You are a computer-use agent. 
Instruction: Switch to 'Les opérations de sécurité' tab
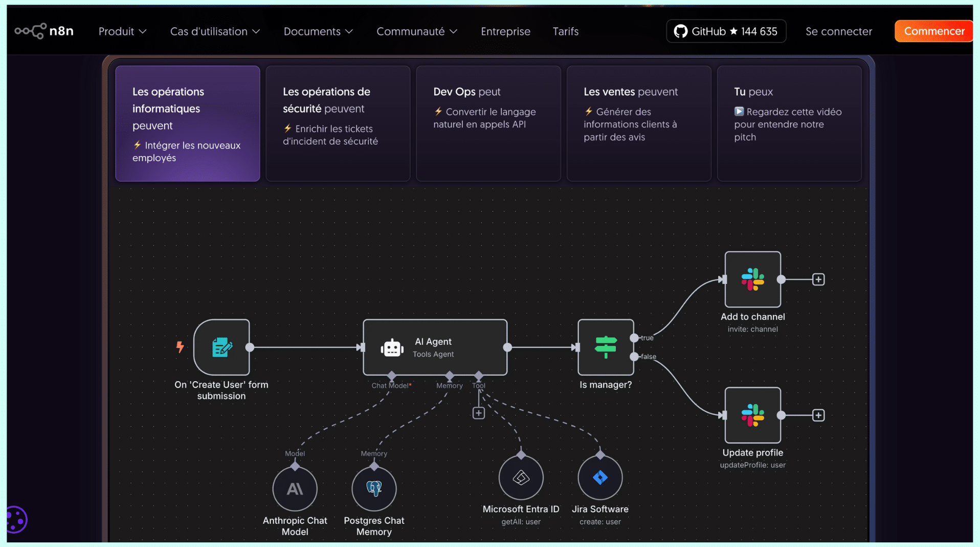[338, 123]
